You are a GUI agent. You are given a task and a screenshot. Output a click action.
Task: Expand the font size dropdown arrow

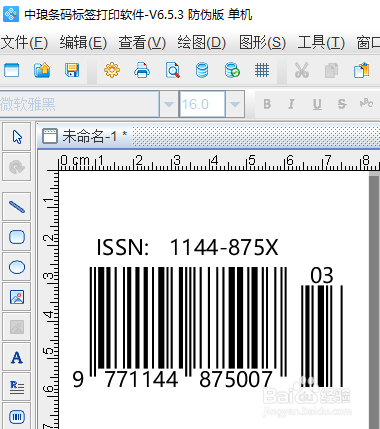(x=235, y=104)
